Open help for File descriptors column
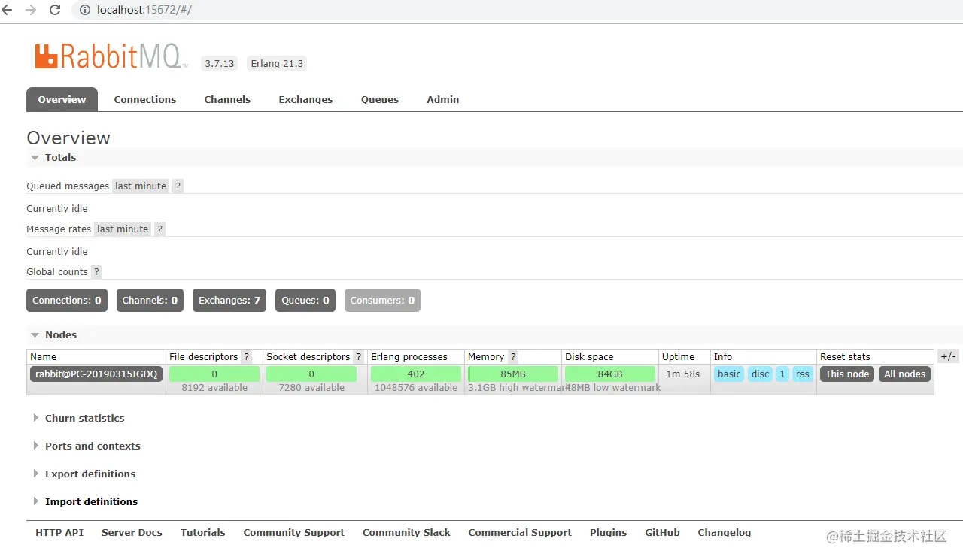Image resolution: width=963 pixels, height=560 pixels. click(246, 357)
